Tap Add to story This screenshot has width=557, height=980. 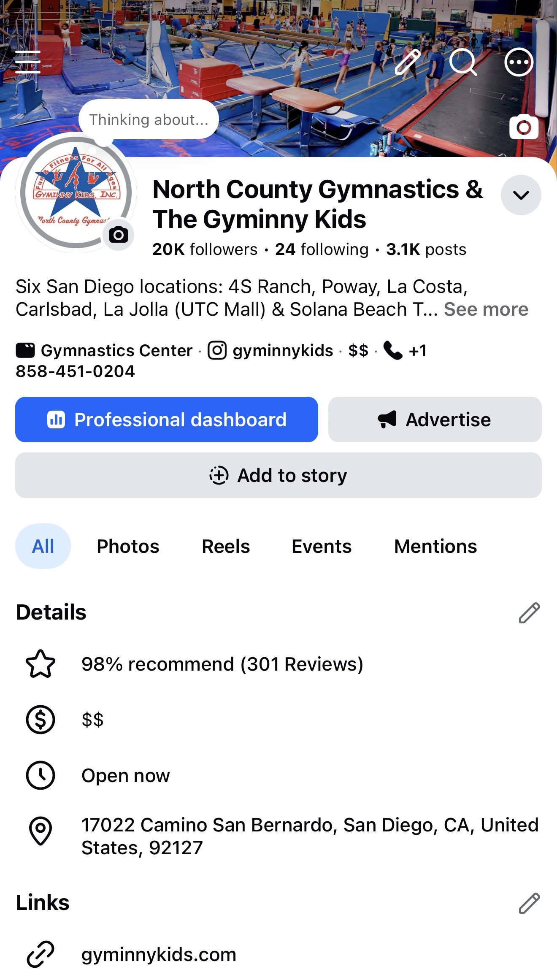click(278, 475)
